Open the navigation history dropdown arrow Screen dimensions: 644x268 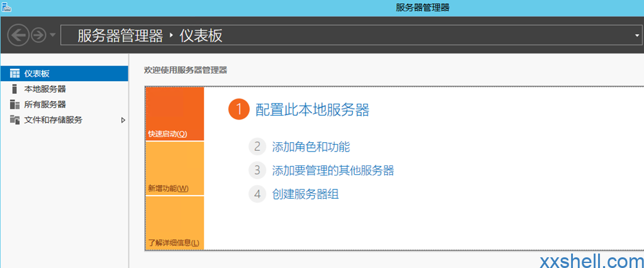point(53,35)
